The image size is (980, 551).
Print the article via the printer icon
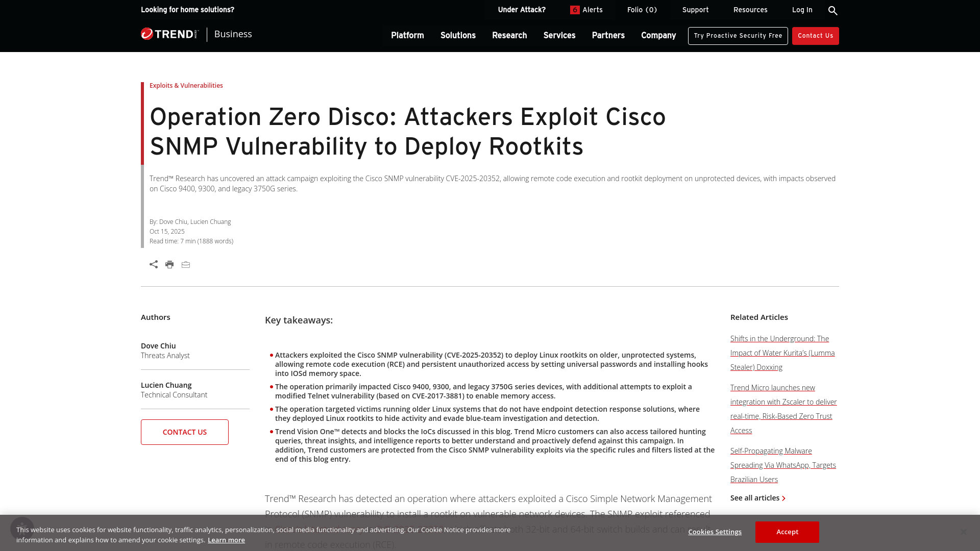click(169, 264)
